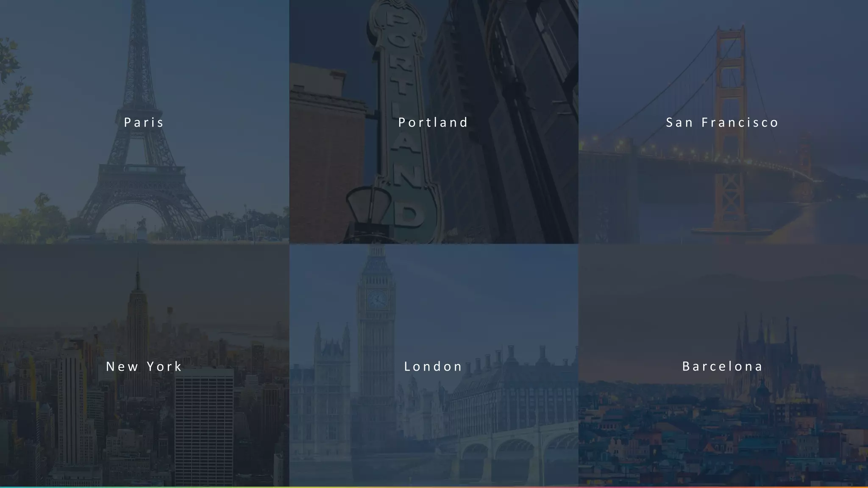Image resolution: width=868 pixels, height=488 pixels.
Task: Click the "San Francisco" text label
Action: tap(722, 122)
